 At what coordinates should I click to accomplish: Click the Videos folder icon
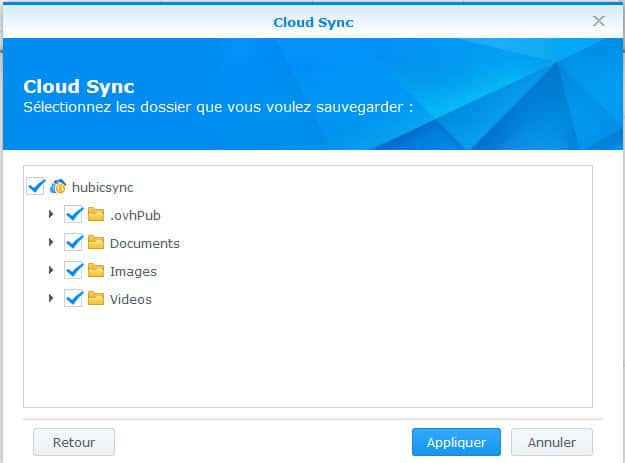click(x=96, y=298)
